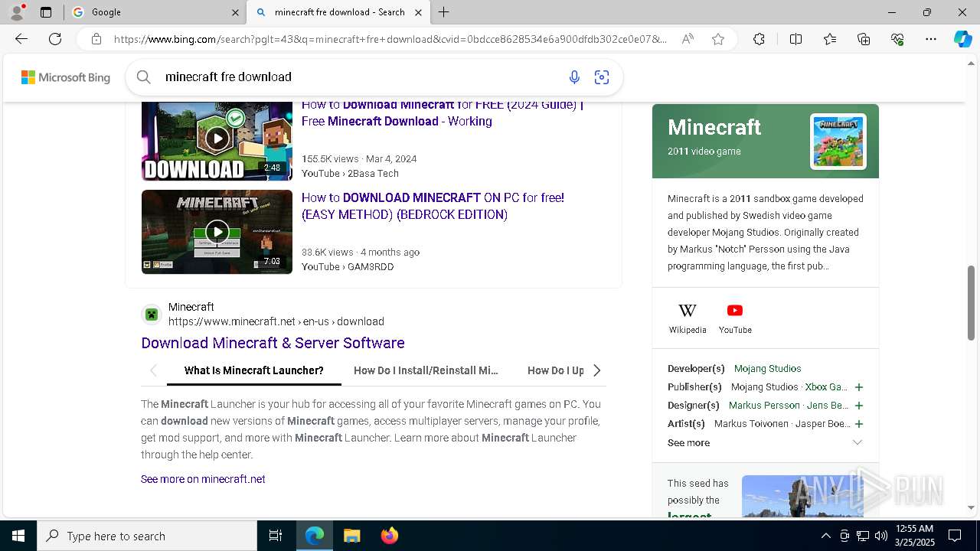
Task: Open How to Download Minecraft 2024 Guide
Action: [x=443, y=113]
